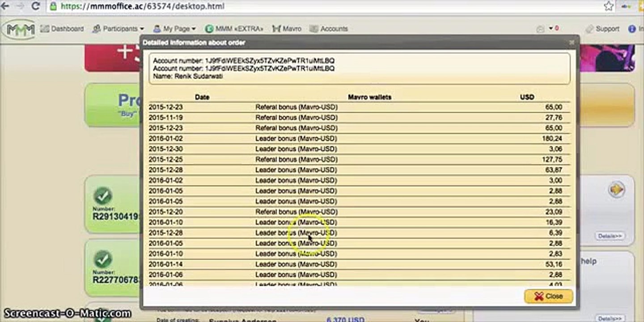This screenshot has width=644, height=322.
Task: Click the "Date" column header
Action: click(202, 97)
